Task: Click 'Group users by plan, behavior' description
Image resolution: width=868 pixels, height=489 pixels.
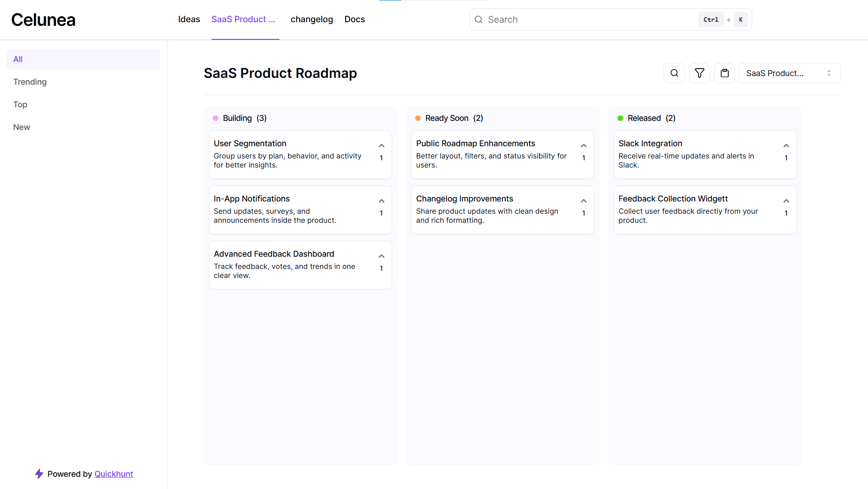Action: pyautogui.click(x=287, y=160)
